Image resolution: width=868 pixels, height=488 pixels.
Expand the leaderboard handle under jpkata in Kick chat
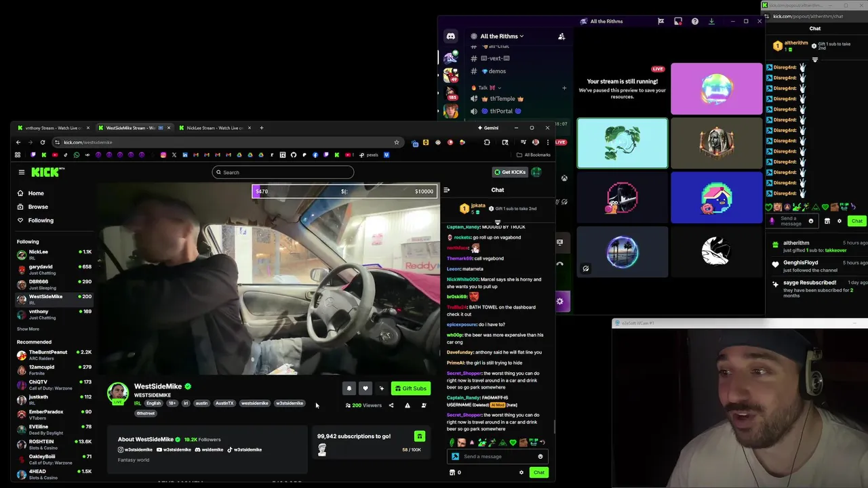click(497, 222)
